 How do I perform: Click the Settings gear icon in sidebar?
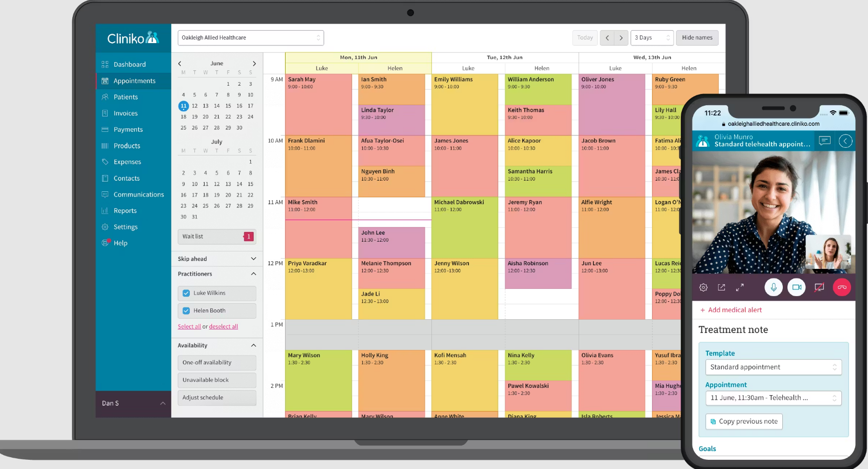pos(105,227)
